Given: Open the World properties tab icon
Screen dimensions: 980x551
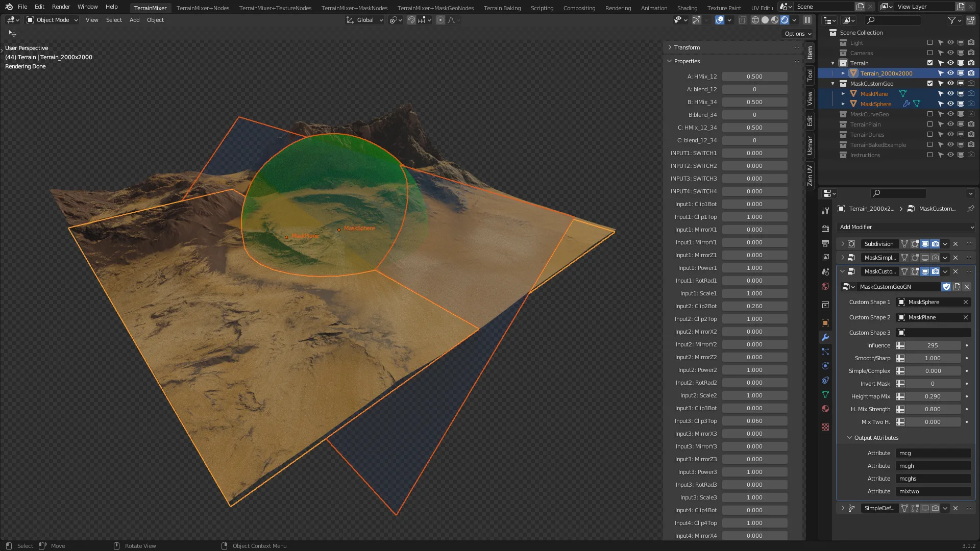Looking at the screenshot, I should point(825,286).
